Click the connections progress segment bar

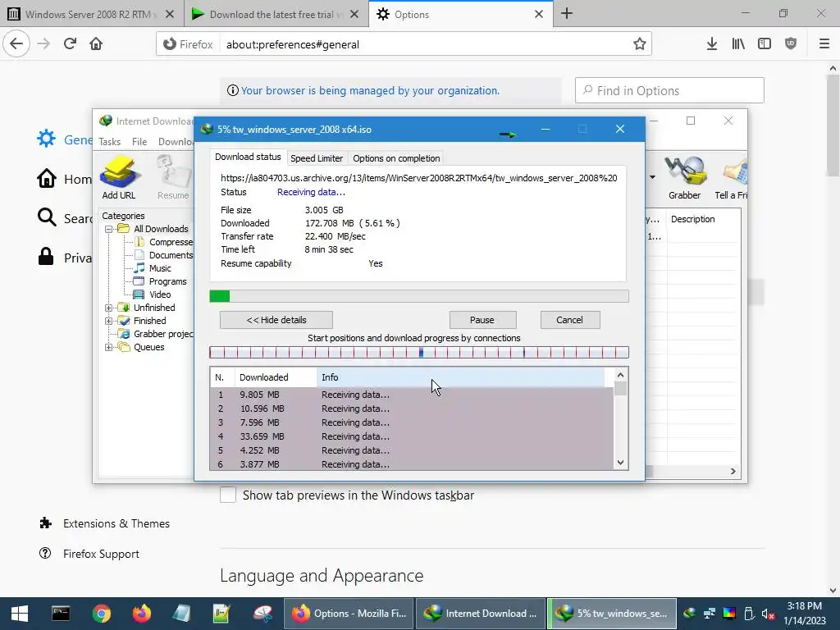tap(419, 353)
